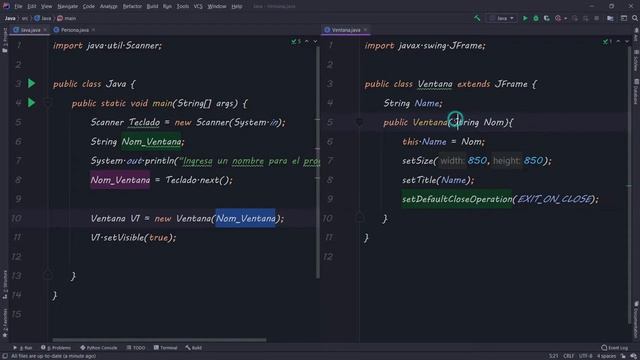Screen dimensions: 640x360
Task: Close the Persona.java tab
Action: click(93, 30)
